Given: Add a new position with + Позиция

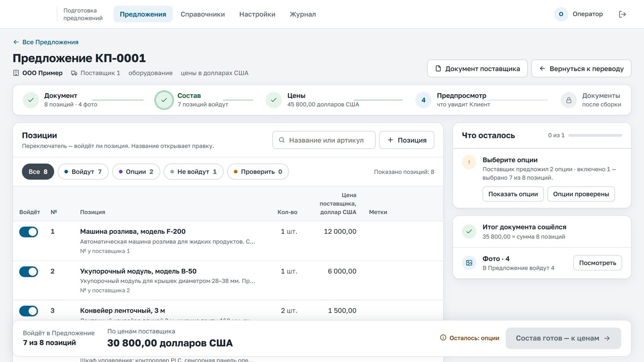Looking at the screenshot, I should [x=407, y=140].
